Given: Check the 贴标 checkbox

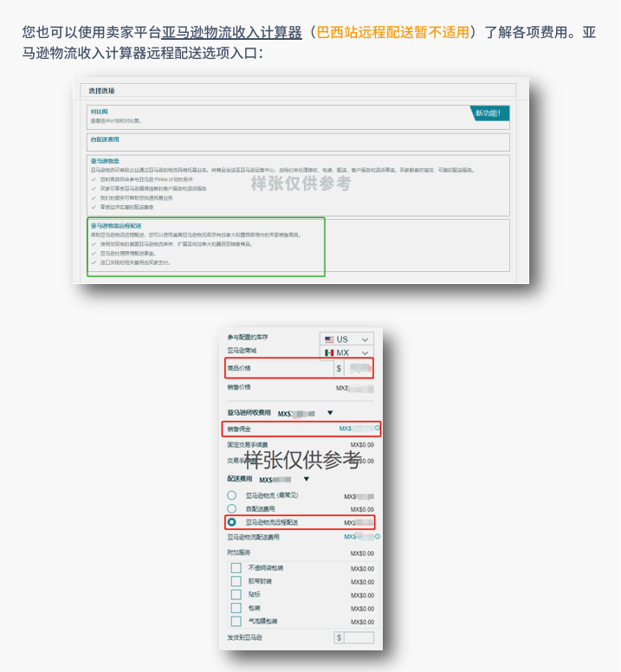Looking at the screenshot, I should (x=236, y=594).
